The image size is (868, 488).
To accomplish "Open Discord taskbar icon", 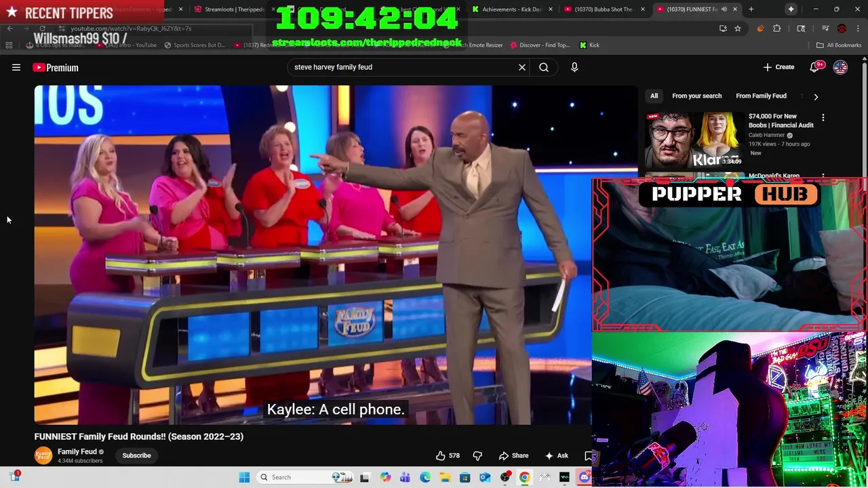I will pyautogui.click(x=585, y=477).
